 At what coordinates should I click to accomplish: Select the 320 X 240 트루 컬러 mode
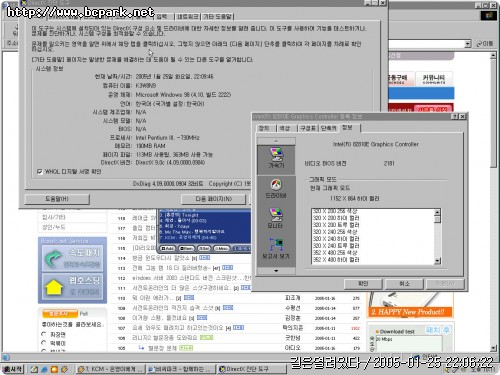tap(336, 246)
